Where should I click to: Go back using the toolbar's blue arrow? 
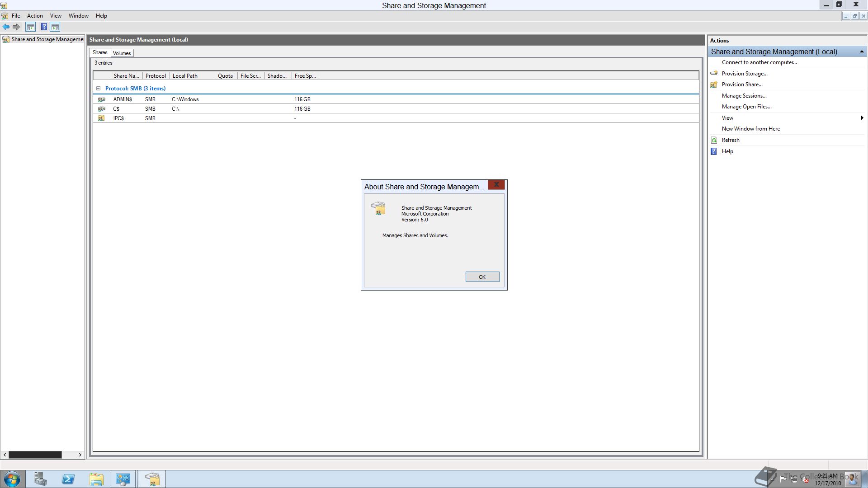[6, 27]
